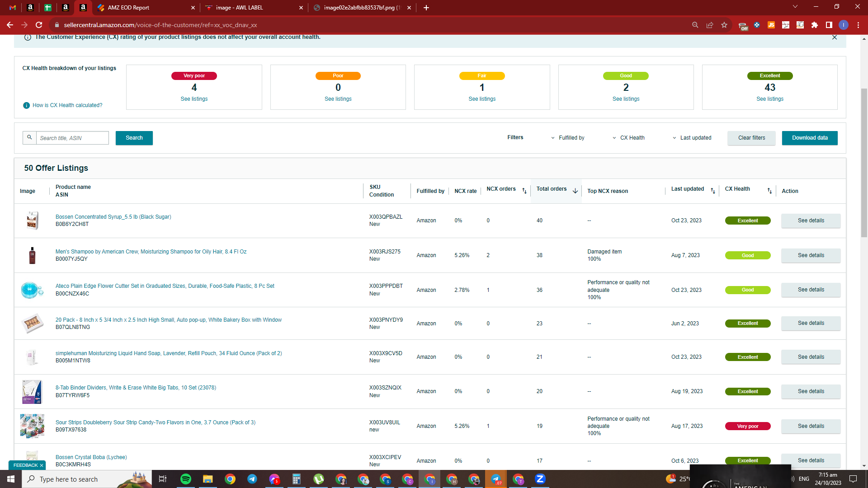
Task: Click the teal Search button
Action: coord(134,138)
